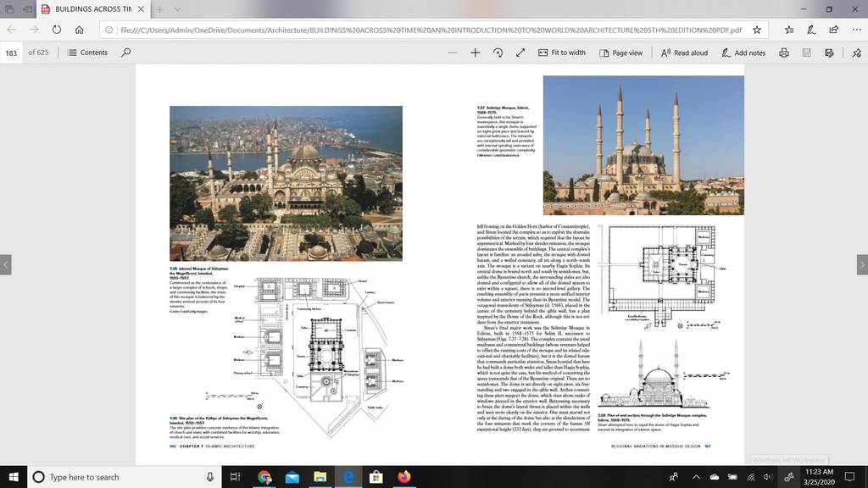Open Task View from taskbar
868x488 pixels.
click(x=235, y=477)
